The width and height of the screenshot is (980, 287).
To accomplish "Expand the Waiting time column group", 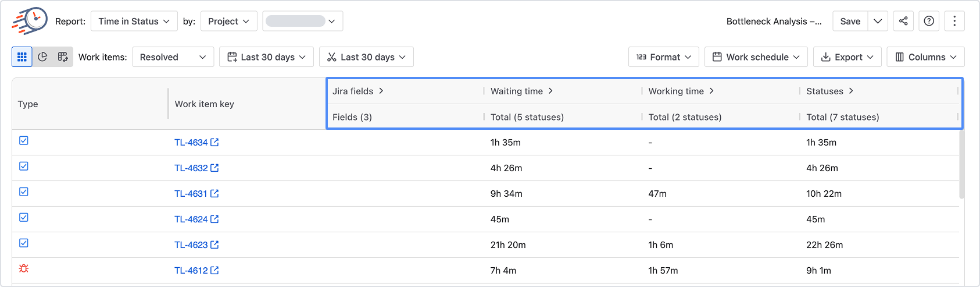I will tap(550, 91).
